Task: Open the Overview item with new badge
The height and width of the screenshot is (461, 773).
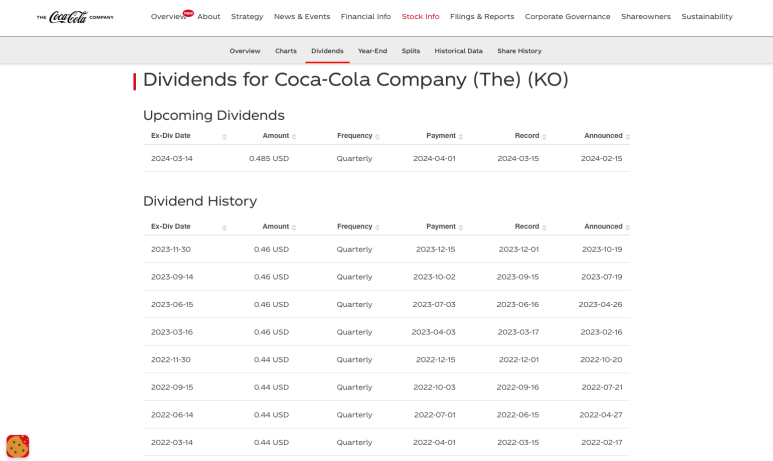Action: click(169, 16)
